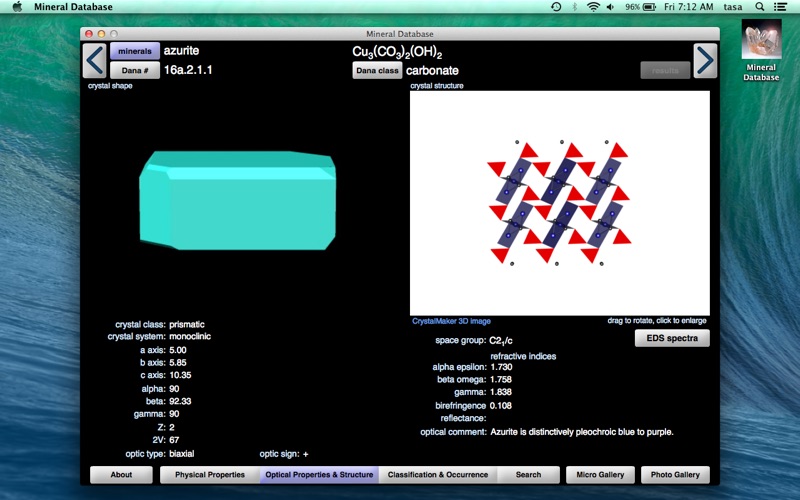Viewport: 800px width, 500px height.
Task: Switch to Classification & Occurrence tab
Action: tap(438, 474)
